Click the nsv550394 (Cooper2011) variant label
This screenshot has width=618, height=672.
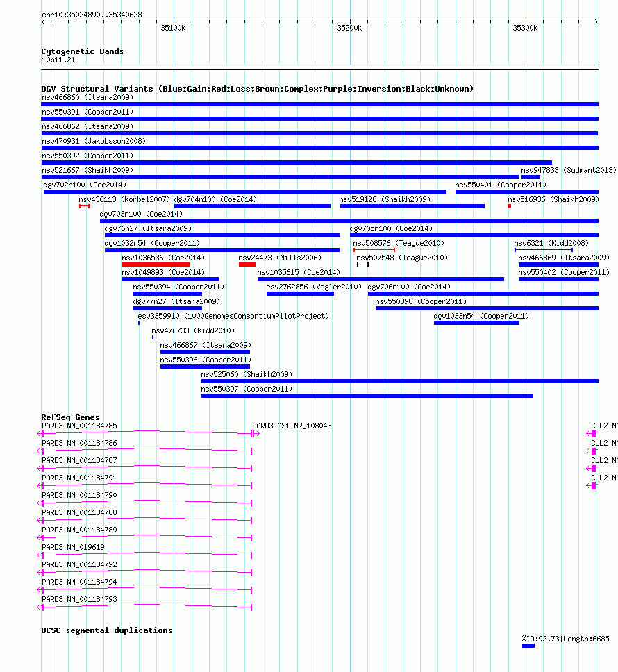coord(178,287)
